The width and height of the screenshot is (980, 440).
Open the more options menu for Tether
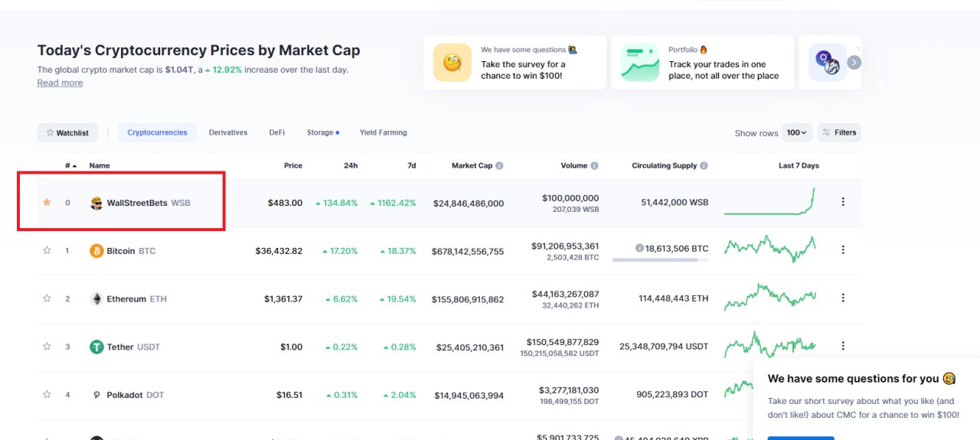tap(843, 346)
